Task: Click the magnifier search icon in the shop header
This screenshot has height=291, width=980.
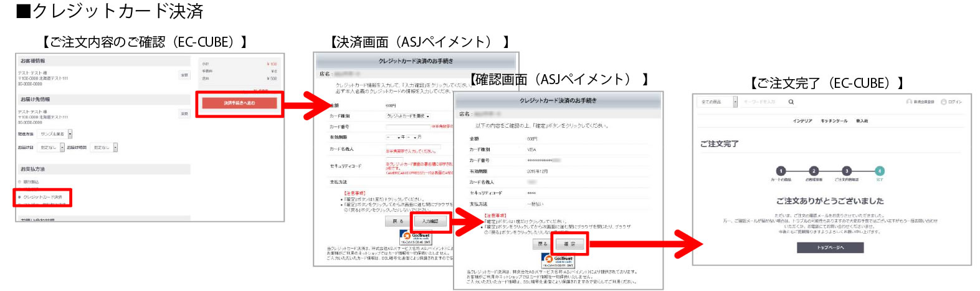Action: coord(791,102)
